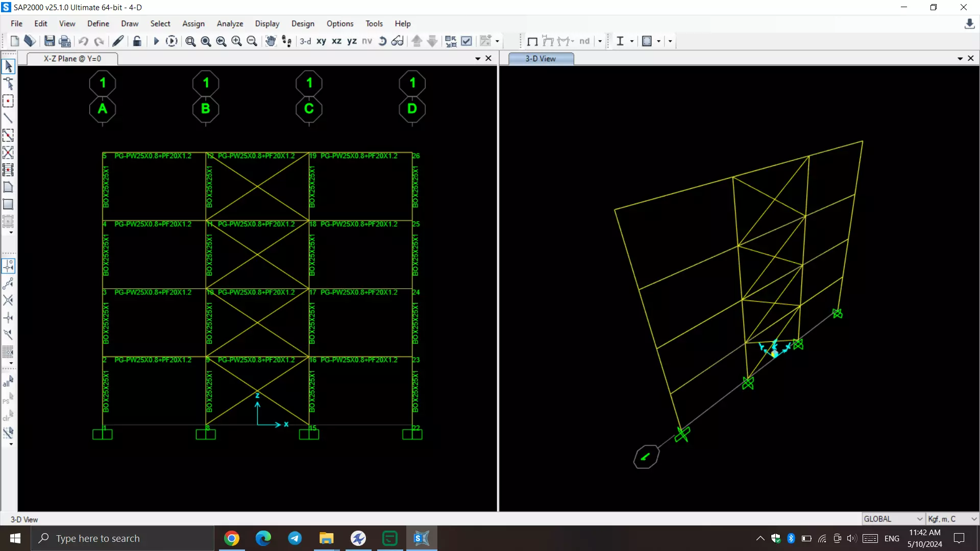
Task: Toggle the Set Display Options checkbox icon
Action: tap(467, 41)
